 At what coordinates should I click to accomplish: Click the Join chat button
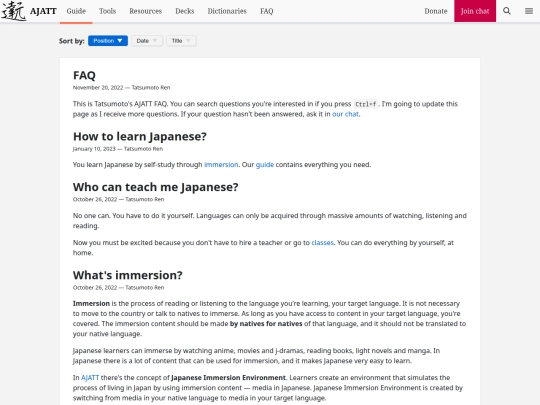pos(475,11)
